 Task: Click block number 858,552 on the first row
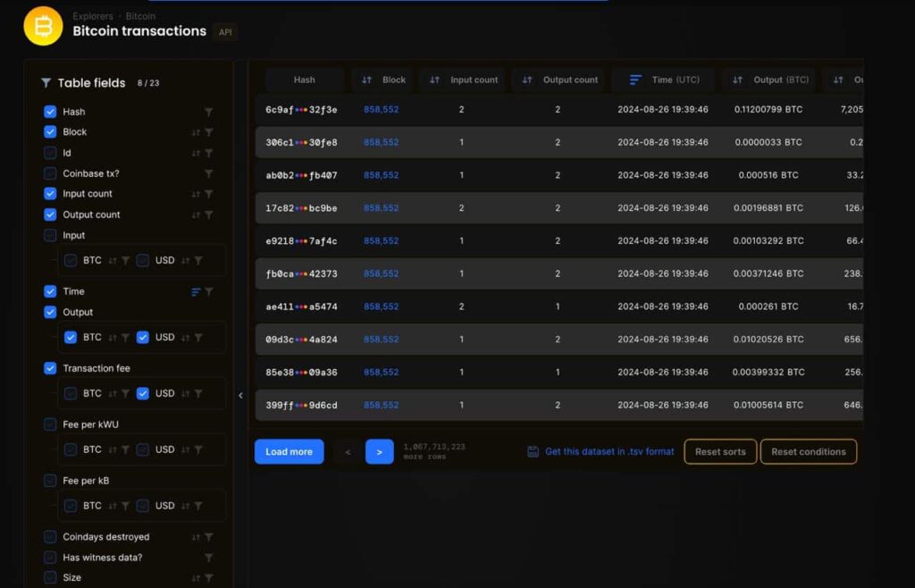click(381, 109)
